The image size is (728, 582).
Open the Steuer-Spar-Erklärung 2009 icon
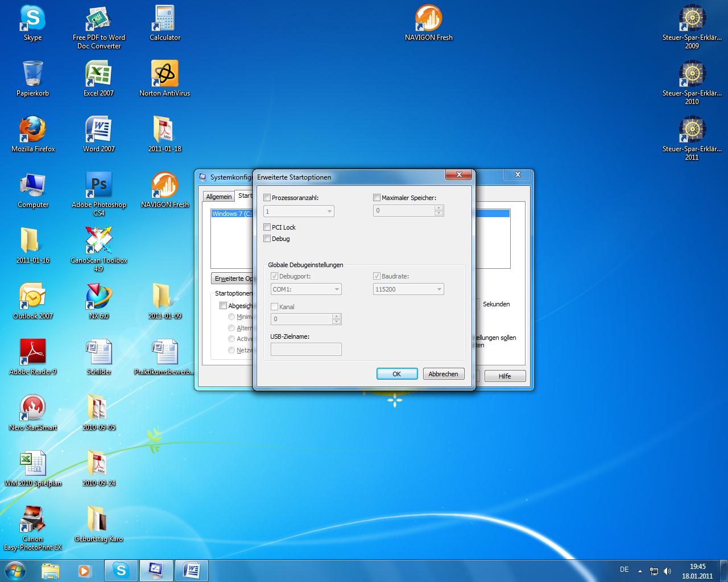(x=692, y=27)
